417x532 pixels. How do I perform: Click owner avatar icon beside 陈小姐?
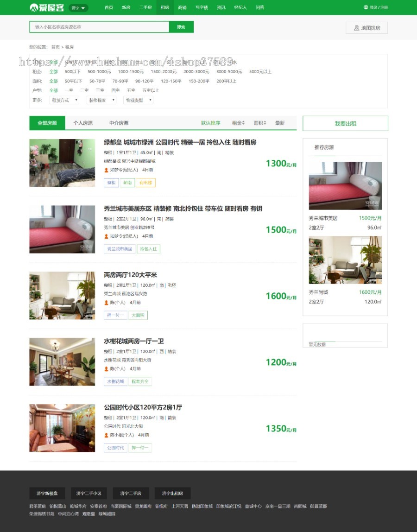106,435
